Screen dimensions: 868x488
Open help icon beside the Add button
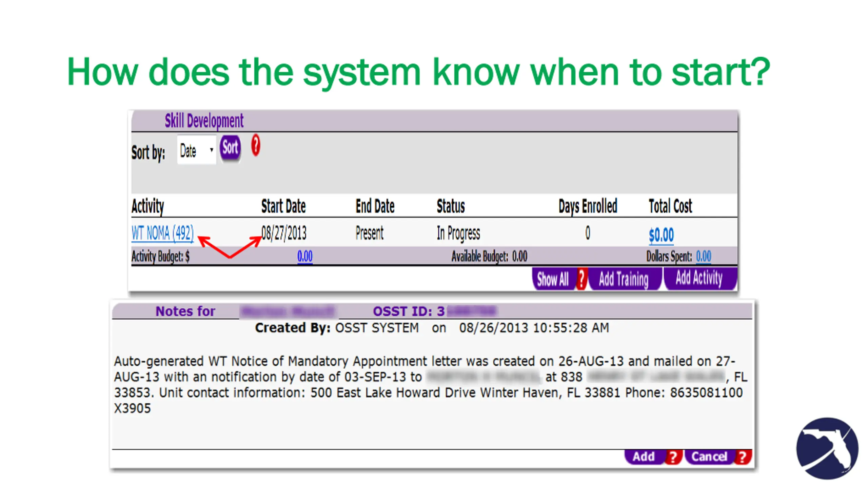[x=673, y=457]
